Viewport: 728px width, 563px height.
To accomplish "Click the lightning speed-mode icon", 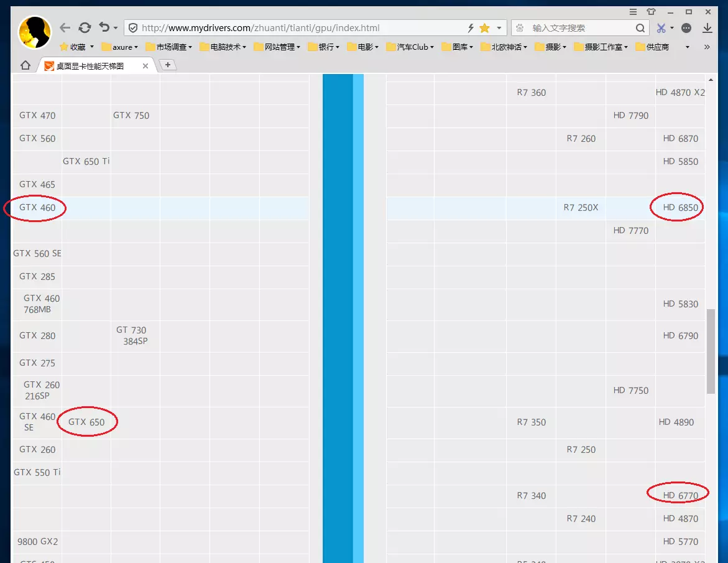I will pyautogui.click(x=471, y=28).
